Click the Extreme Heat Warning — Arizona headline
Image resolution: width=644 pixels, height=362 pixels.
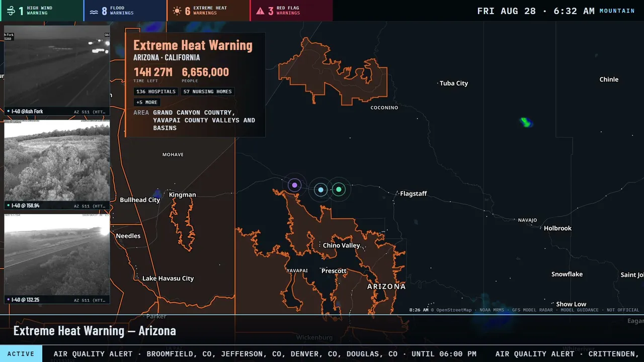(95, 331)
